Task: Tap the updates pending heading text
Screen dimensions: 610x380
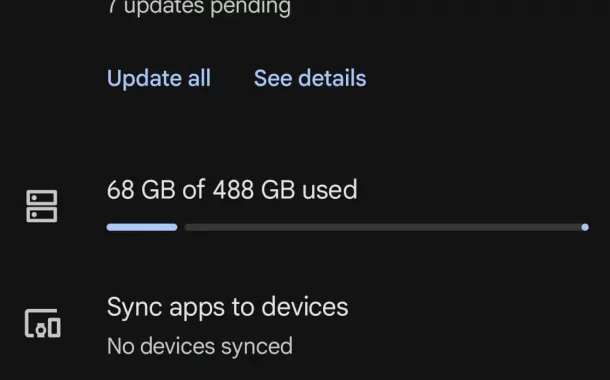Action: click(x=199, y=7)
